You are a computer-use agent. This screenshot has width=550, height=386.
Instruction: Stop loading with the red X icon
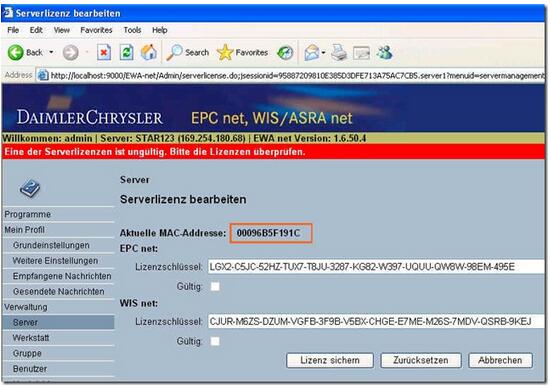tap(104, 53)
